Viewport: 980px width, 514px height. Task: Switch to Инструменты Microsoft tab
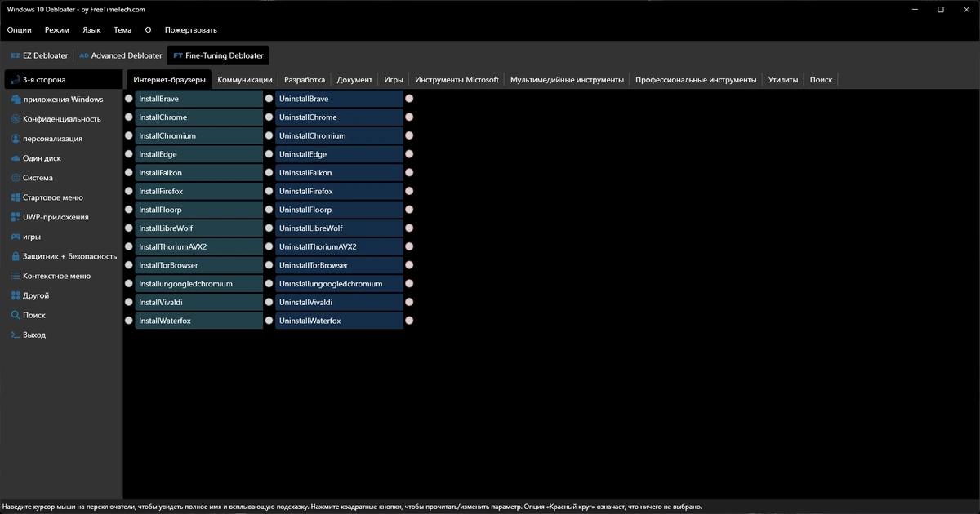click(x=457, y=80)
